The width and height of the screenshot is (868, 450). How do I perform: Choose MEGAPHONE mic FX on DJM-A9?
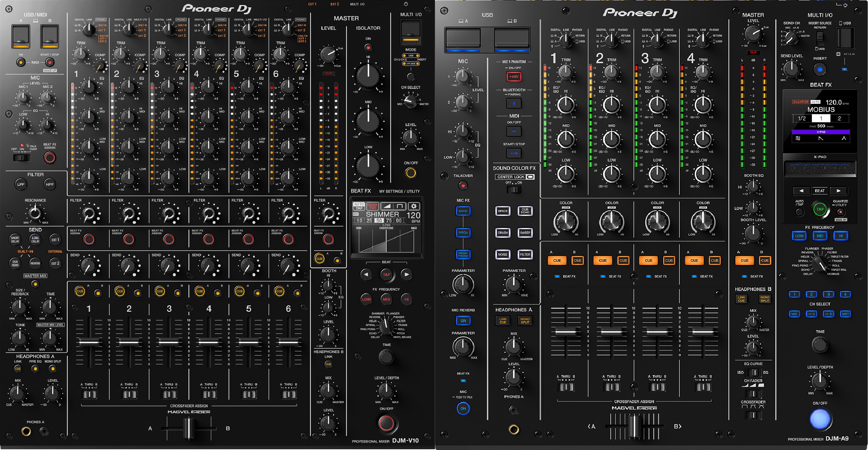click(x=463, y=254)
